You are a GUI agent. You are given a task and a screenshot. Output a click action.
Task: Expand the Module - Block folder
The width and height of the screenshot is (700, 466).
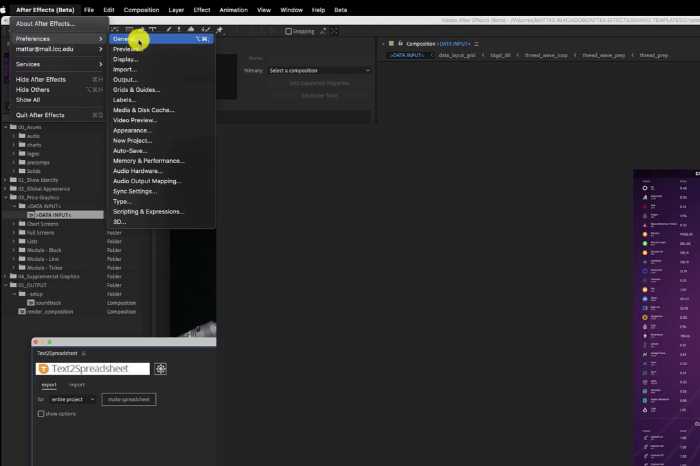14,250
